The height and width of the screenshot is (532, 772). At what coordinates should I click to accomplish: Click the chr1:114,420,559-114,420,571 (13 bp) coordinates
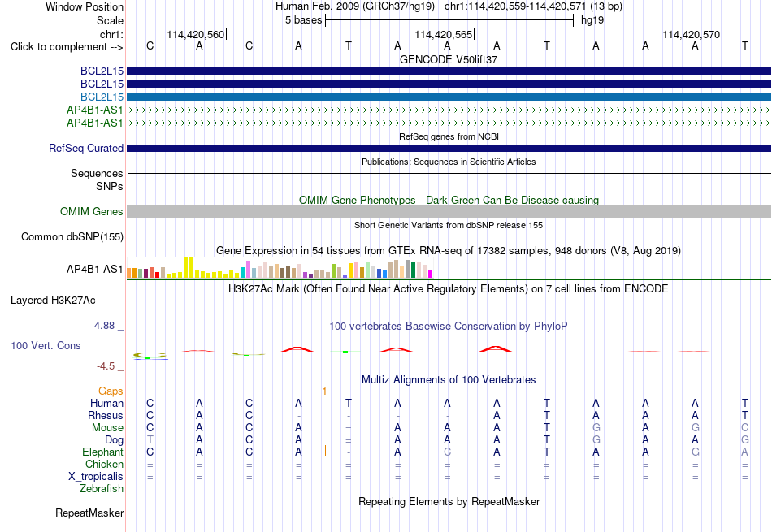(533, 6)
